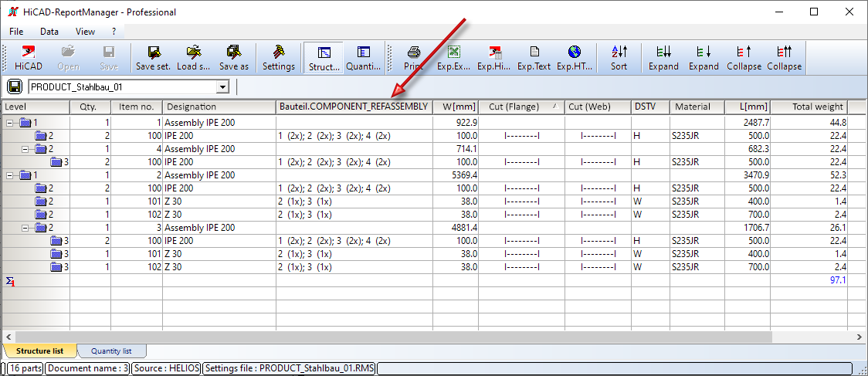The height and width of the screenshot is (376, 868).
Task: Open the View menu
Action: [85, 32]
